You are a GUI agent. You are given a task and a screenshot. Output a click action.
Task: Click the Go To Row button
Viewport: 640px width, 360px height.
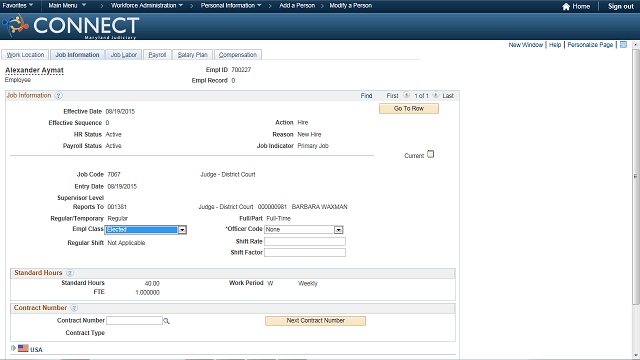pos(409,109)
